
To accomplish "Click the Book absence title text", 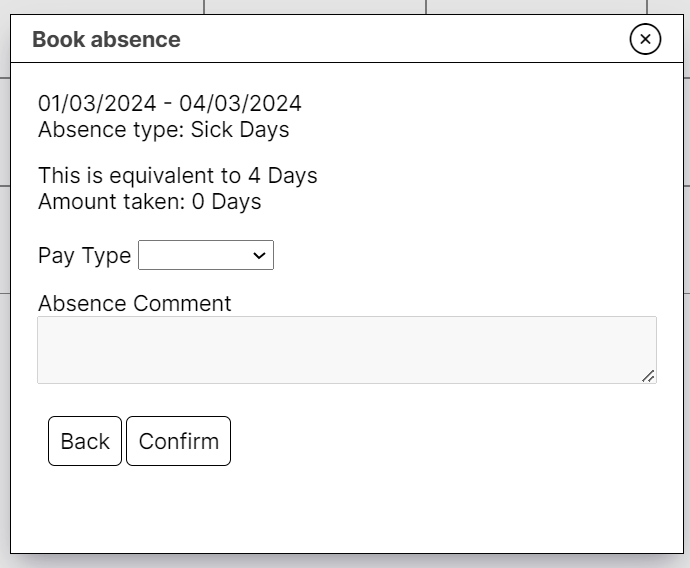I will pyautogui.click(x=106, y=40).
